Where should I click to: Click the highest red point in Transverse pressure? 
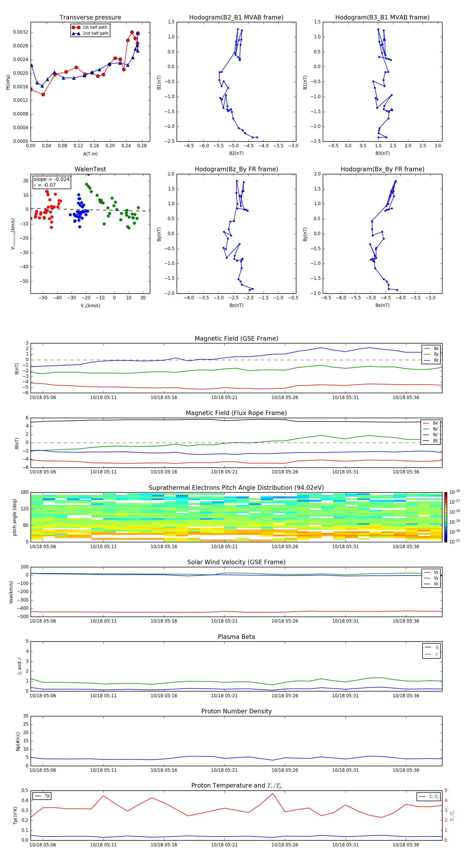click(x=132, y=32)
